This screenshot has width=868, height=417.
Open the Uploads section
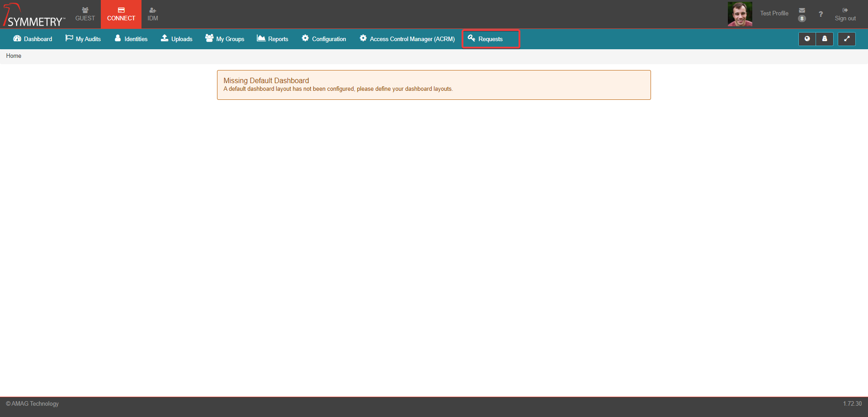pyautogui.click(x=177, y=39)
